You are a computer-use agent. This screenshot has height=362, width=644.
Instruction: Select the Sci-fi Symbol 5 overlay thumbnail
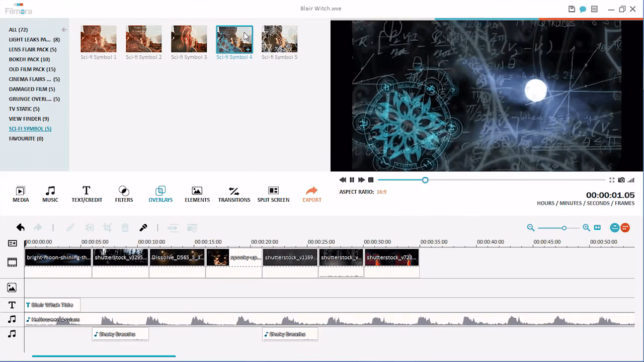click(x=280, y=39)
